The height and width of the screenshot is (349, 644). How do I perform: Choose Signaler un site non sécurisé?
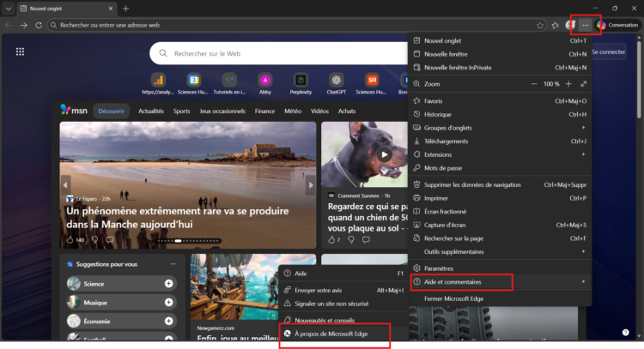(x=343, y=304)
